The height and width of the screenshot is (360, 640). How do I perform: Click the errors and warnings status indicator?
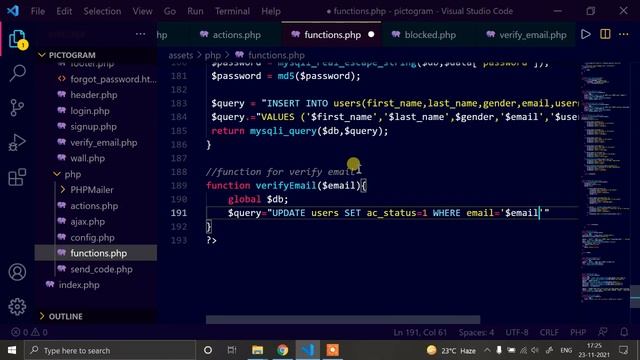point(29,332)
